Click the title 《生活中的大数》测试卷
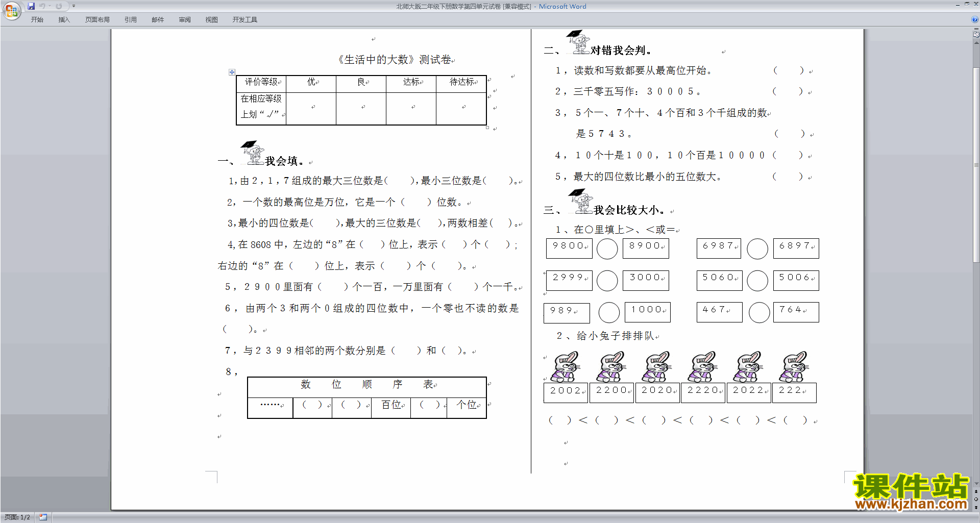The image size is (980, 523). 394,60
